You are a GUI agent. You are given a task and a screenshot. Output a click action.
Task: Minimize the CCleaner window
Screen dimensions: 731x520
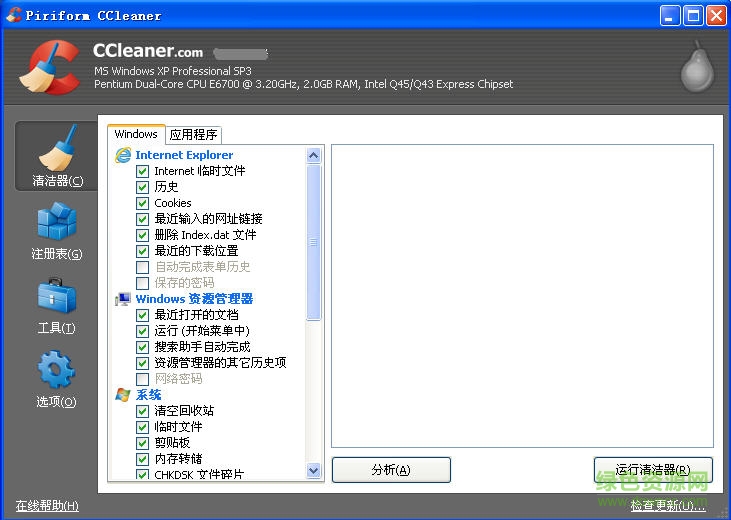(x=670, y=16)
